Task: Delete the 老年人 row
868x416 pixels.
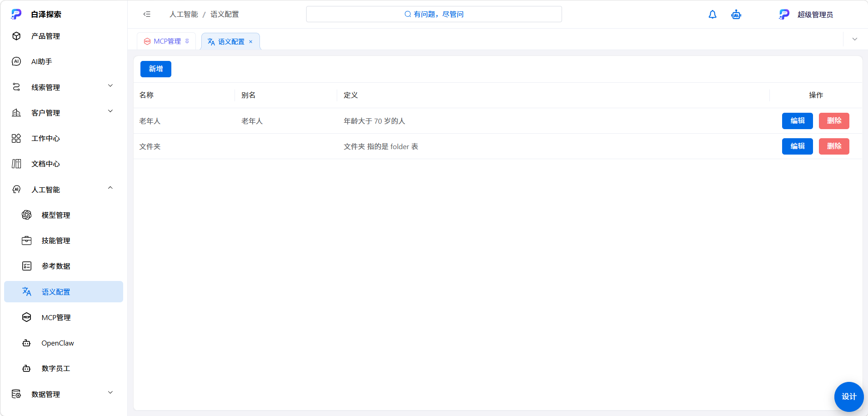Action: pyautogui.click(x=834, y=121)
